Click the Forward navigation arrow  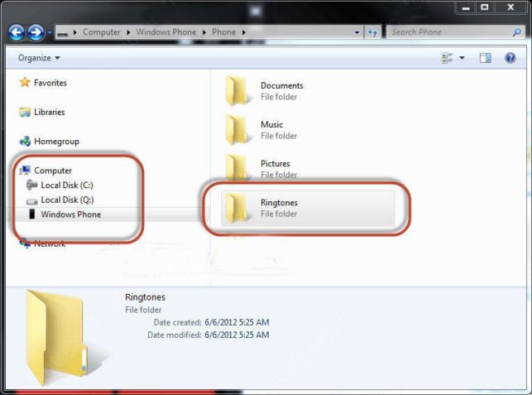coord(36,32)
